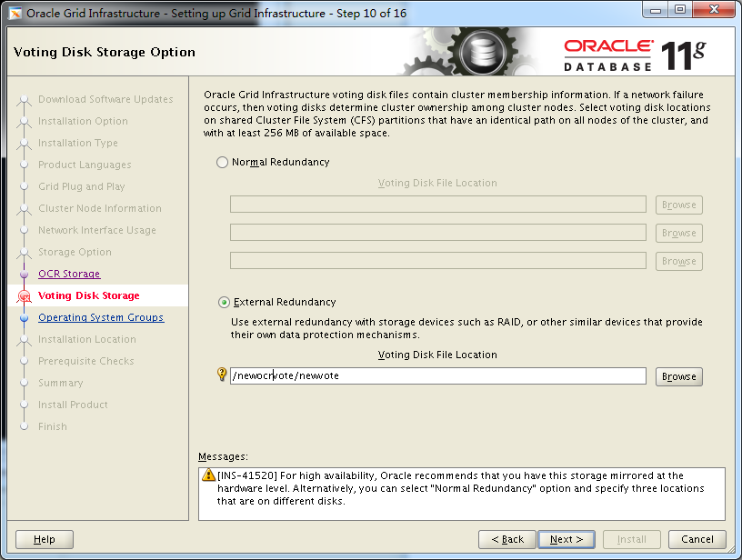Click the Voting Disk Storage step icon
The height and width of the screenshot is (560, 742).
point(25,296)
